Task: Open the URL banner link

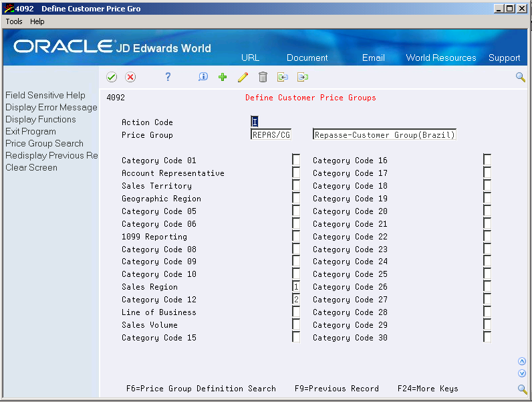Action: (251, 58)
